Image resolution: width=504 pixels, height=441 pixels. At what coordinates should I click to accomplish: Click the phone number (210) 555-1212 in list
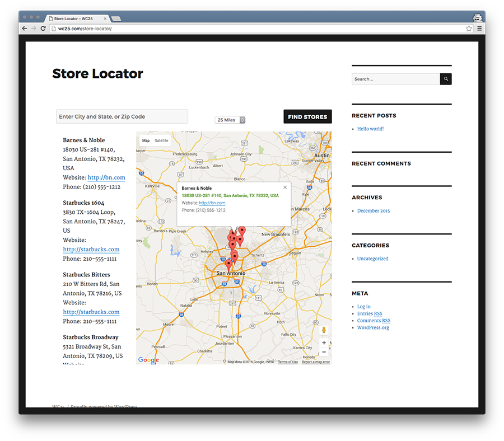[x=102, y=186]
